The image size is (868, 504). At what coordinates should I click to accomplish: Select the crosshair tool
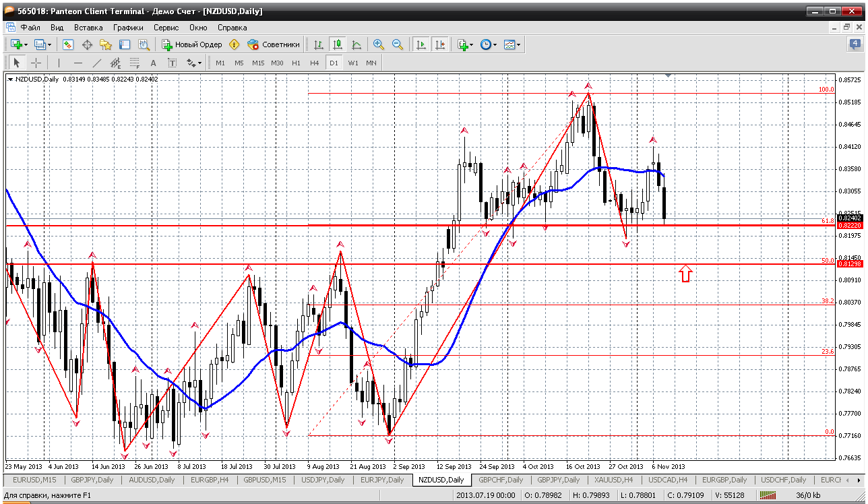(x=36, y=63)
